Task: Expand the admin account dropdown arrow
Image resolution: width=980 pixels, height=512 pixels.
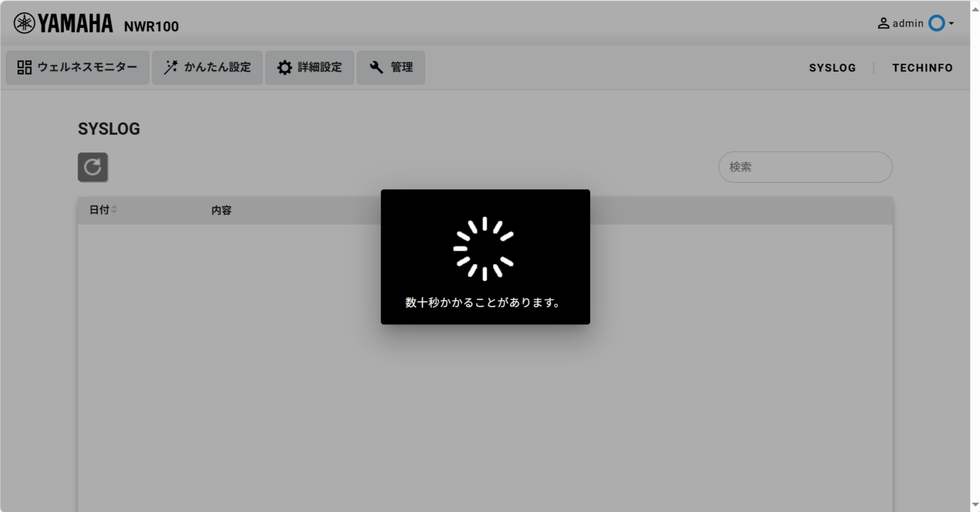Action: point(952,23)
